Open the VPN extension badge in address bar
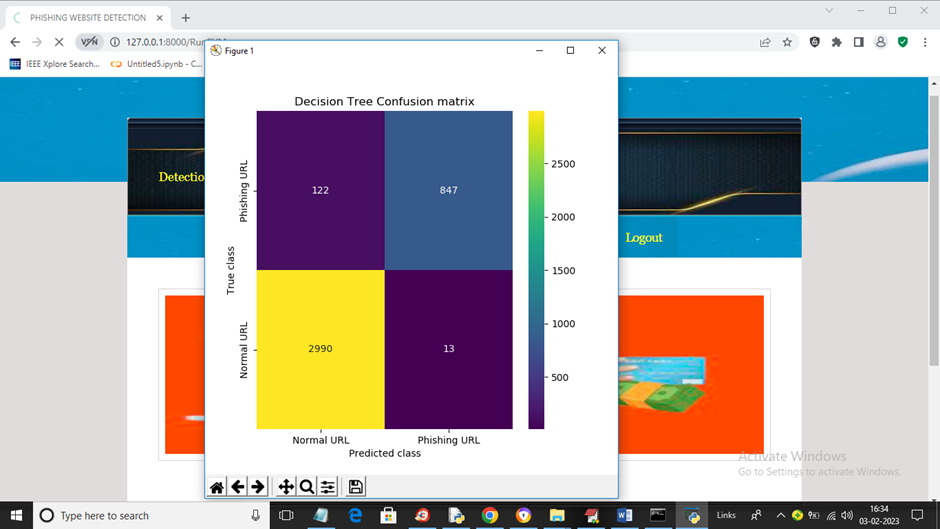Image resolution: width=940 pixels, height=529 pixels. (89, 42)
